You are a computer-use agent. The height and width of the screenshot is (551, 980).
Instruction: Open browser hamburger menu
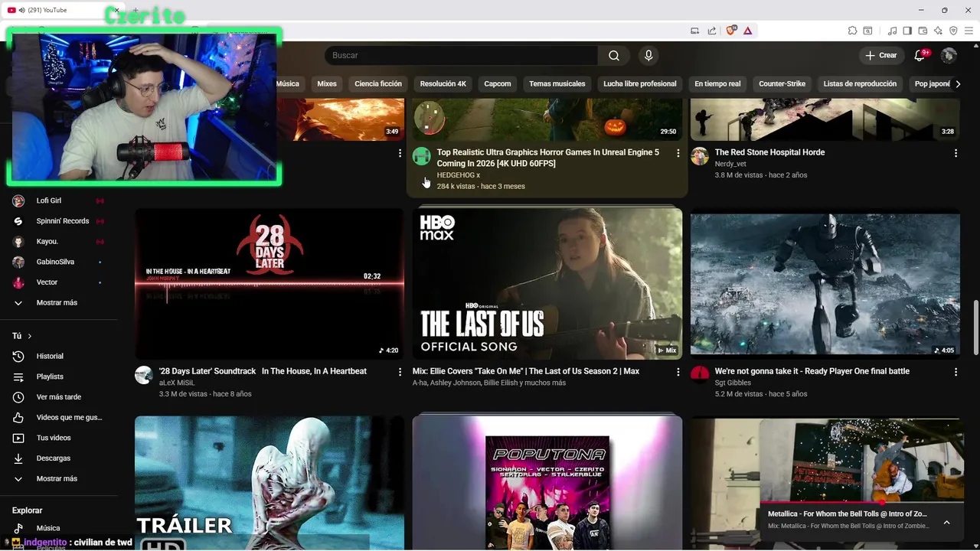(x=969, y=31)
